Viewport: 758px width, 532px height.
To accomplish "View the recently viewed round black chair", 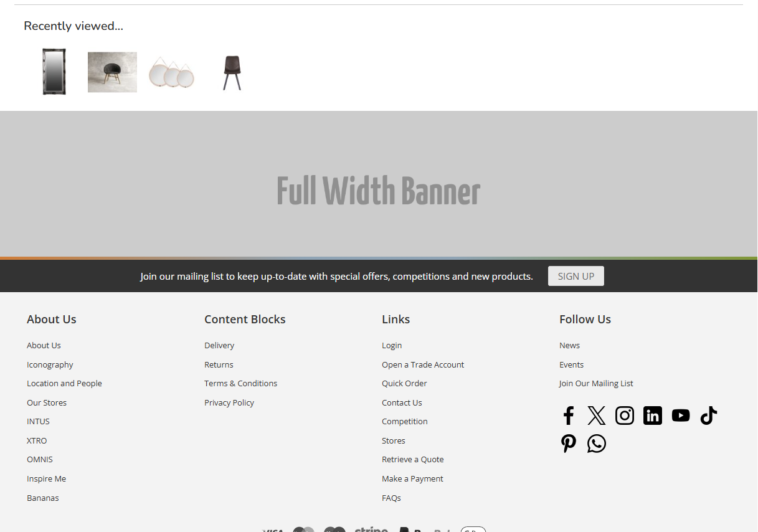I will [112, 72].
